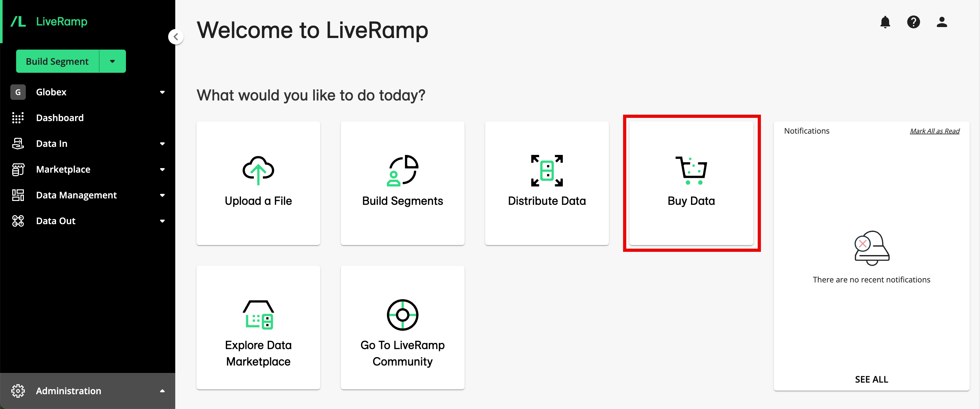This screenshot has width=980, height=409.
Task: Click the Data Management sidebar icon
Action: (x=18, y=195)
